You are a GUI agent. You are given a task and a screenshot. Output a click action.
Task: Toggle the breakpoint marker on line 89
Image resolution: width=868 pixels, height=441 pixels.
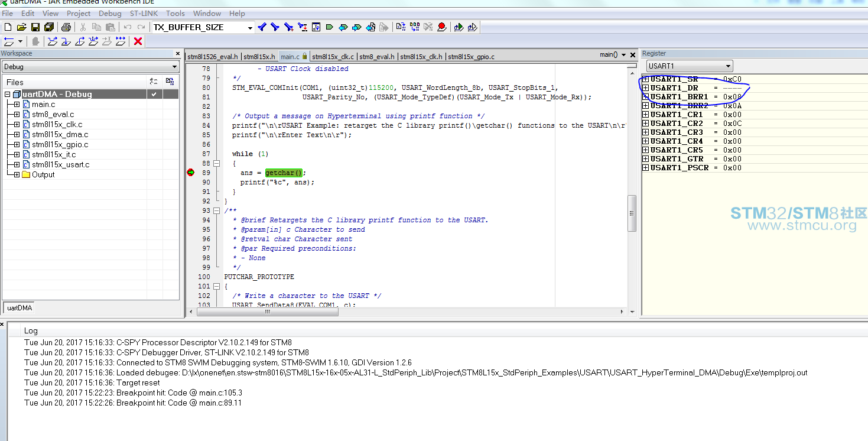click(x=190, y=173)
